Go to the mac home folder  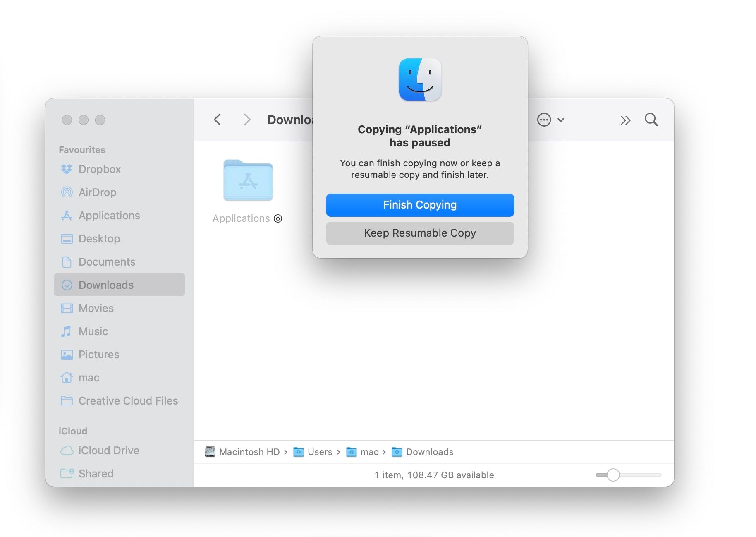point(119,378)
